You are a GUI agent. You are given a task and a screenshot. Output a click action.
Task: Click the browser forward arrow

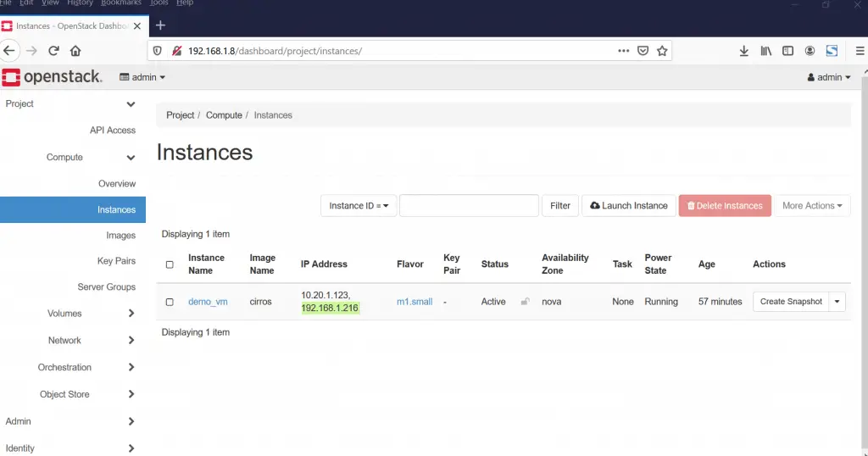(31, 51)
